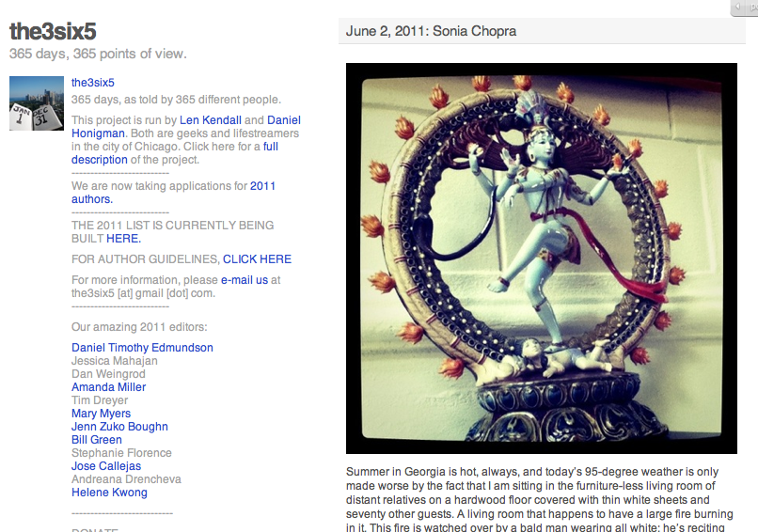Screen dimensions: 758x532
Task: Open Amanda Miller's editor link
Action: click(109, 387)
